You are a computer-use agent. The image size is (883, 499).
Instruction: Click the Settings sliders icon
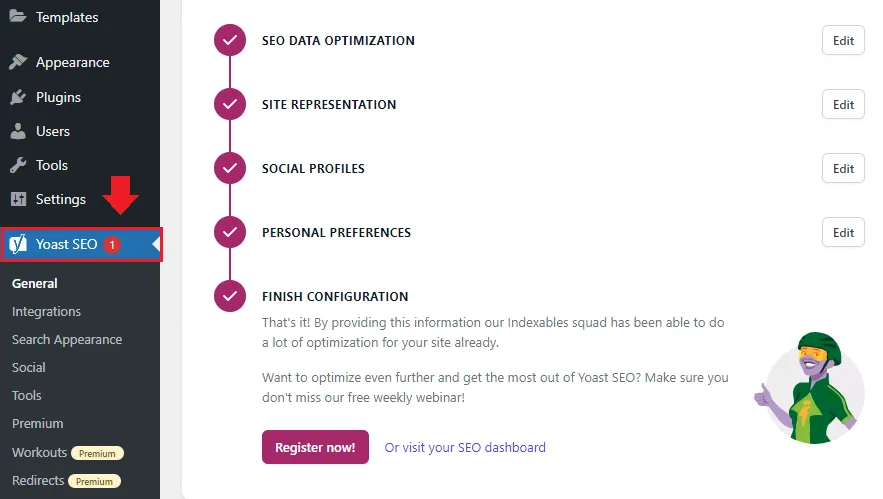click(18, 199)
